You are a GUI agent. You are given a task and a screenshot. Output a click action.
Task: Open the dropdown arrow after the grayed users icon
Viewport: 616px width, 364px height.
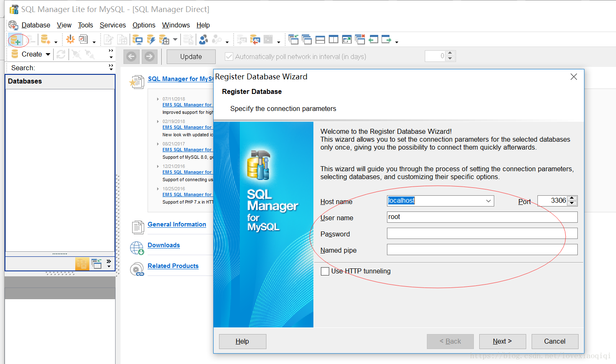coord(227,42)
